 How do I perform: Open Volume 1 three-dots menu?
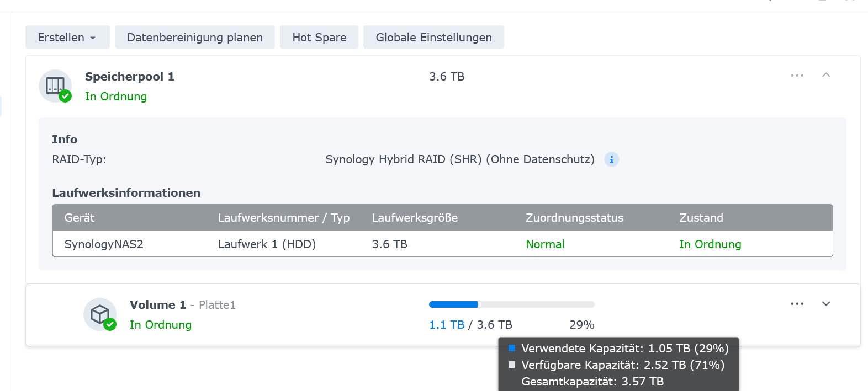coord(797,304)
